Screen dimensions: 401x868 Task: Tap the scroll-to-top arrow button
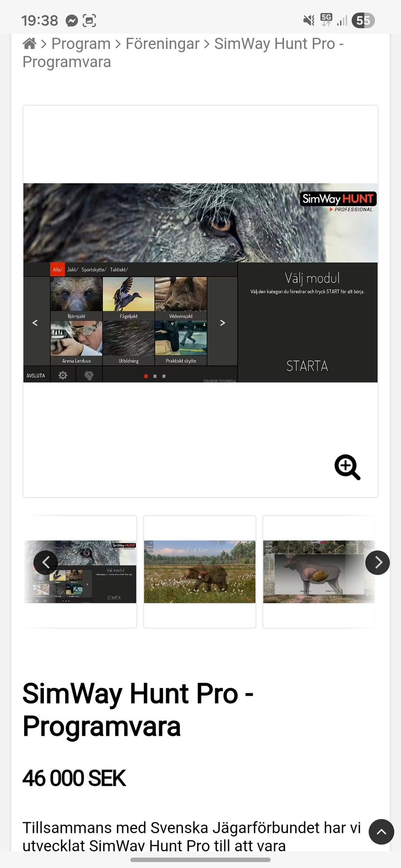click(x=381, y=832)
